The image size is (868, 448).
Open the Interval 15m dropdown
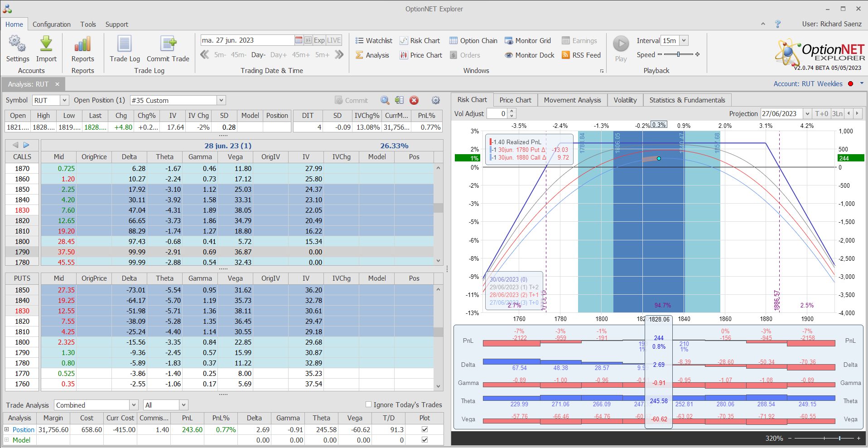pos(684,41)
